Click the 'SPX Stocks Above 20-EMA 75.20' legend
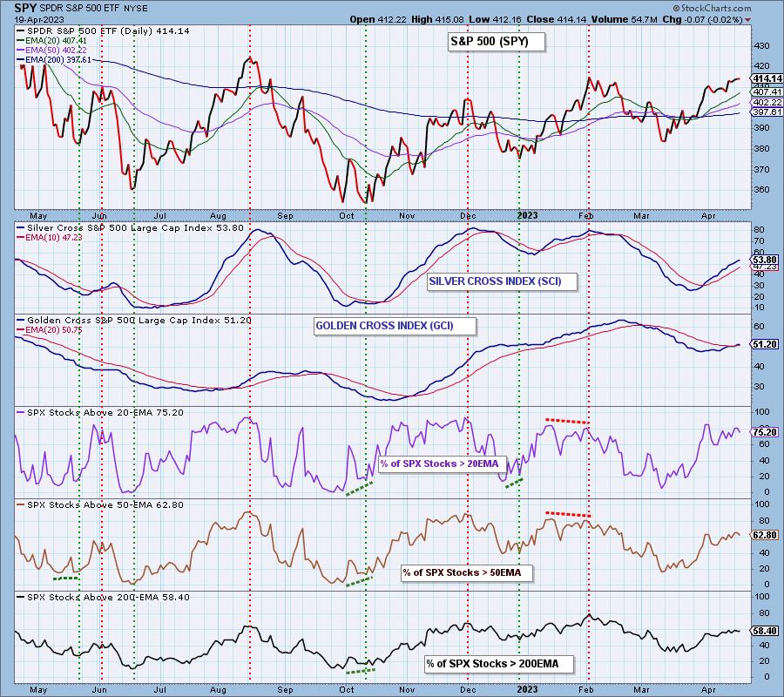 click(100, 413)
